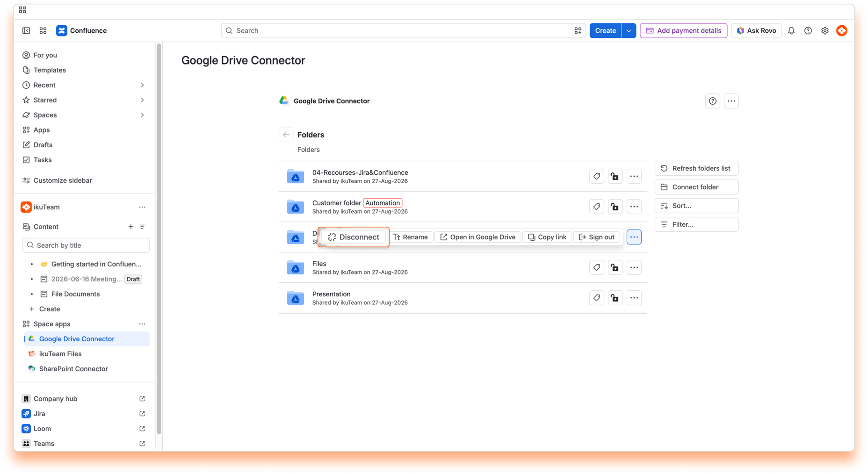This screenshot has height=474, width=868.
Task: Choose Sign out from the folder menu
Action: (x=597, y=237)
